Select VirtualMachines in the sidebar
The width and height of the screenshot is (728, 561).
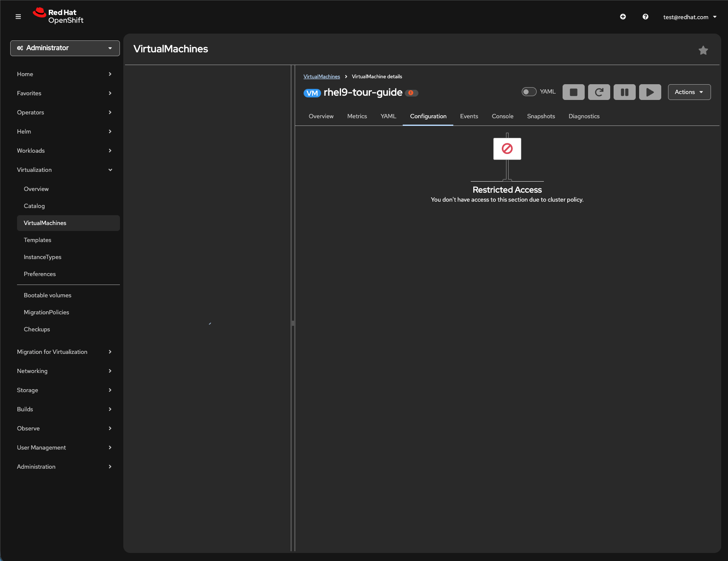68,223
